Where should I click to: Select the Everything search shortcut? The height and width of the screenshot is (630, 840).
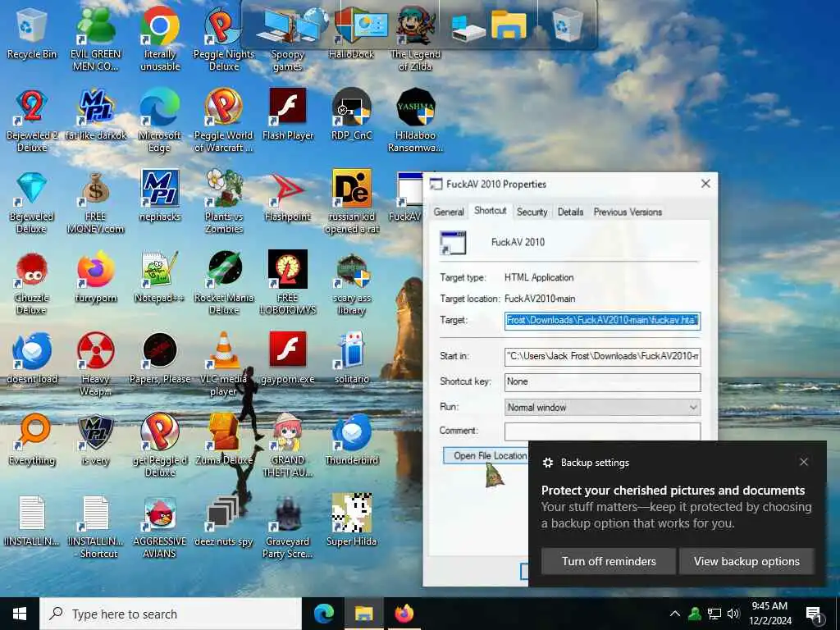tap(32, 440)
